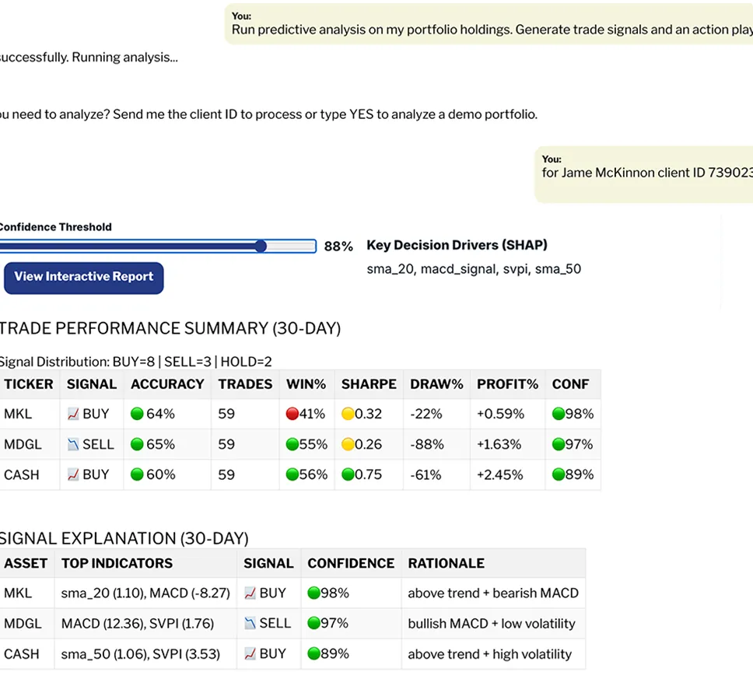Click the green Sharpe dot beside 0.75
This screenshot has width=753, height=700.
coord(348,474)
